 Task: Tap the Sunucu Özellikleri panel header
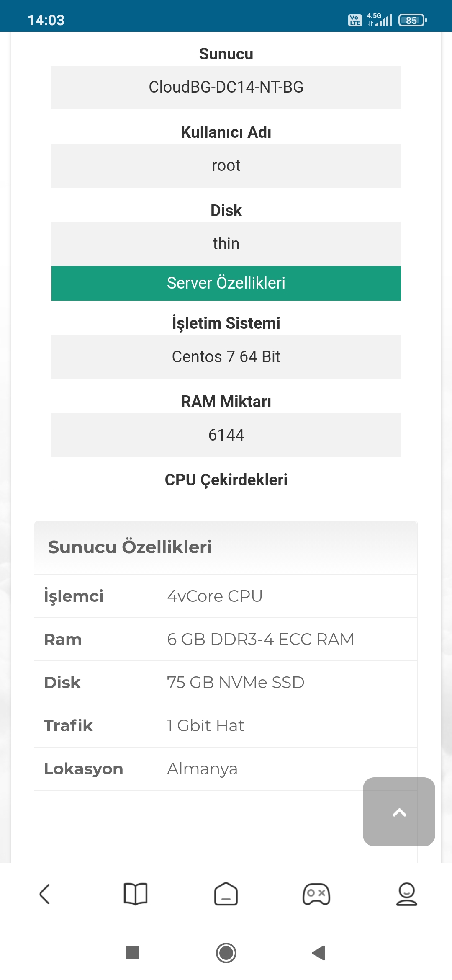226,547
